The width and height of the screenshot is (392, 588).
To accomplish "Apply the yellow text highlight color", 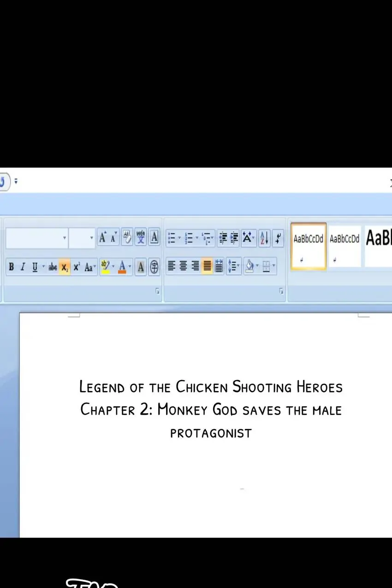I will pos(105,266).
